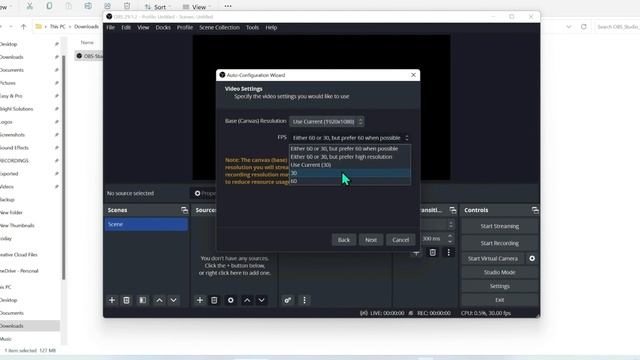This screenshot has width=640, height=360.
Task: Cancel the Auto-Configuration Wizard
Action: (x=401, y=240)
